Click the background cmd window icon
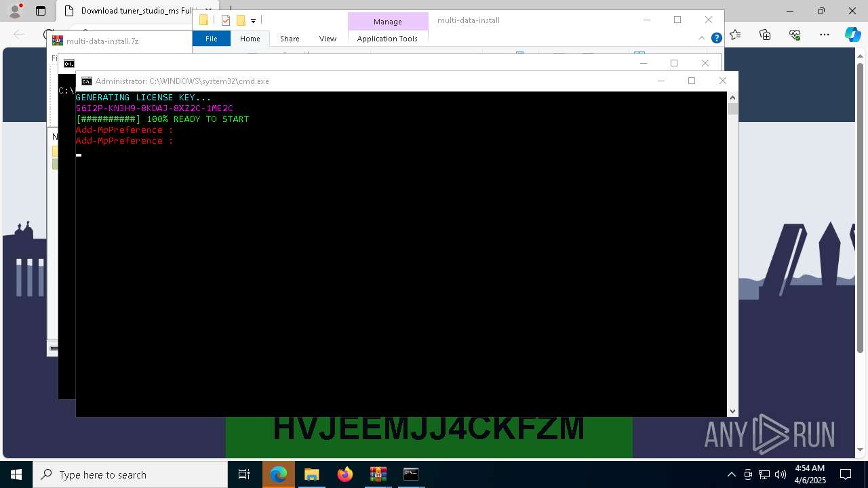The height and width of the screenshot is (488, 868). click(x=69, y=64)
